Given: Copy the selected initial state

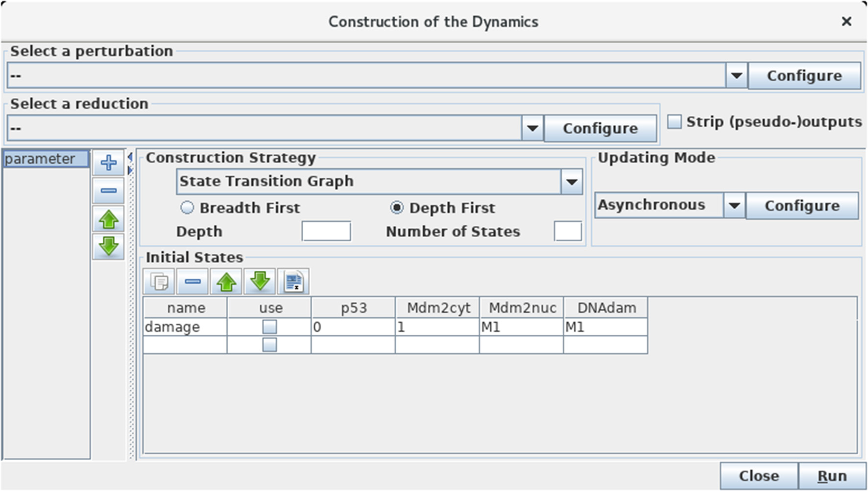Looking at the screenshot, I should click(159, 281).
